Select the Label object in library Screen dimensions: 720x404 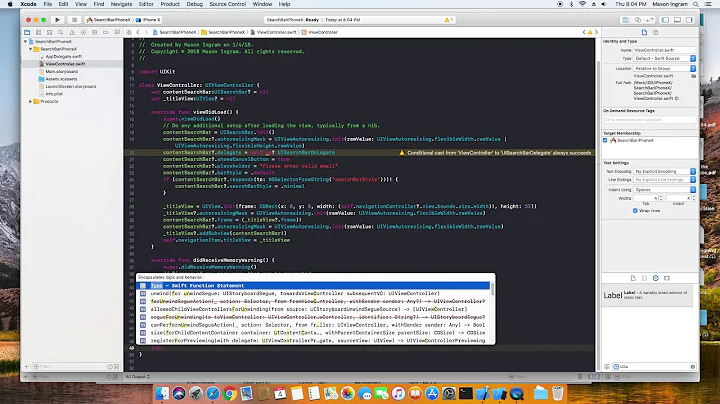(647, 295)
